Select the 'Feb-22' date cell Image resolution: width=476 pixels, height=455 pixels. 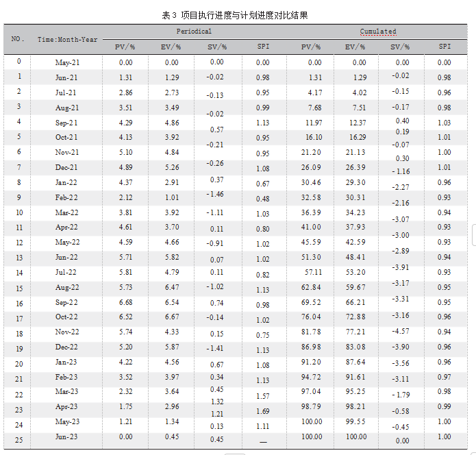click(66, 197)
